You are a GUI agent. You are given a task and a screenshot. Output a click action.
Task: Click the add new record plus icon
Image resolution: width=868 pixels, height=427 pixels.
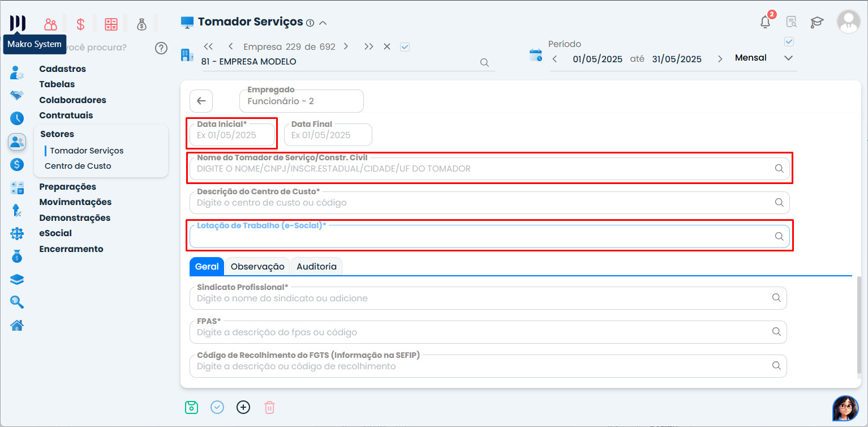(243, 407)
